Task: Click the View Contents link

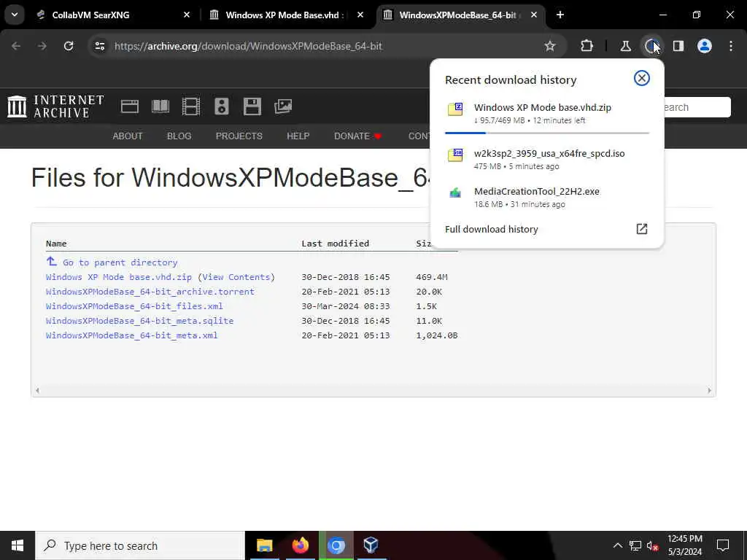Action: click(236, 277)
